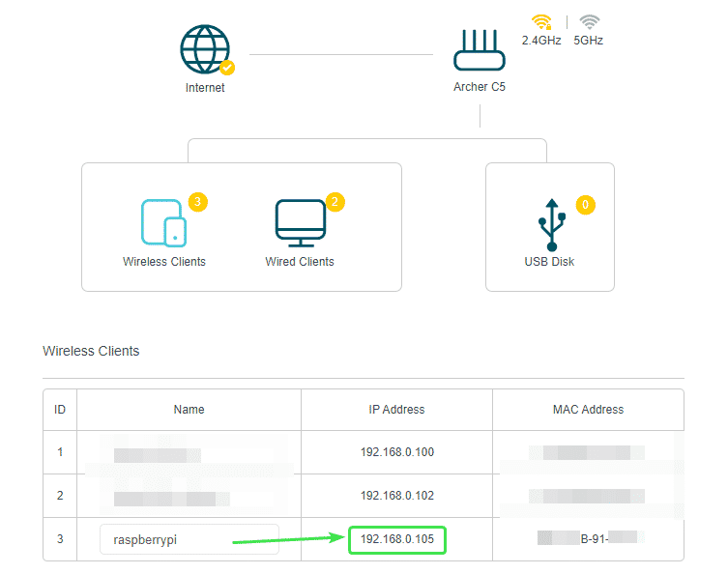
Task: Select the 2.4GHz Wi-Fi icon
Action: tap(540, 22)
